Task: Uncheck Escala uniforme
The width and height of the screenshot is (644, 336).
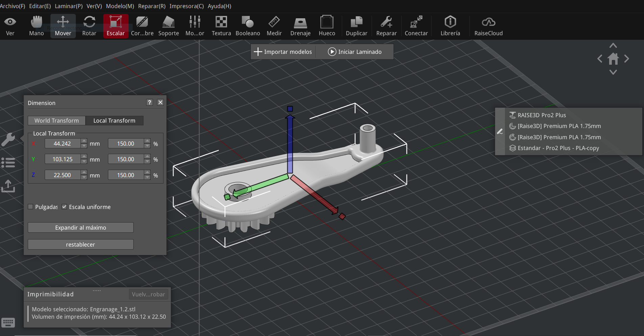Action: [x=64, y=207]
